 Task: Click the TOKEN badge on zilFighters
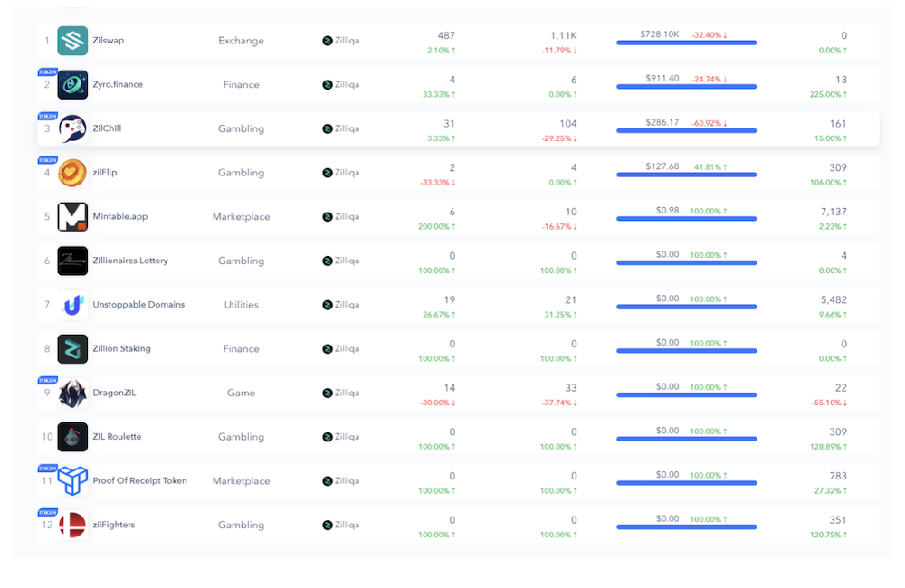click(x=47, y=512)
